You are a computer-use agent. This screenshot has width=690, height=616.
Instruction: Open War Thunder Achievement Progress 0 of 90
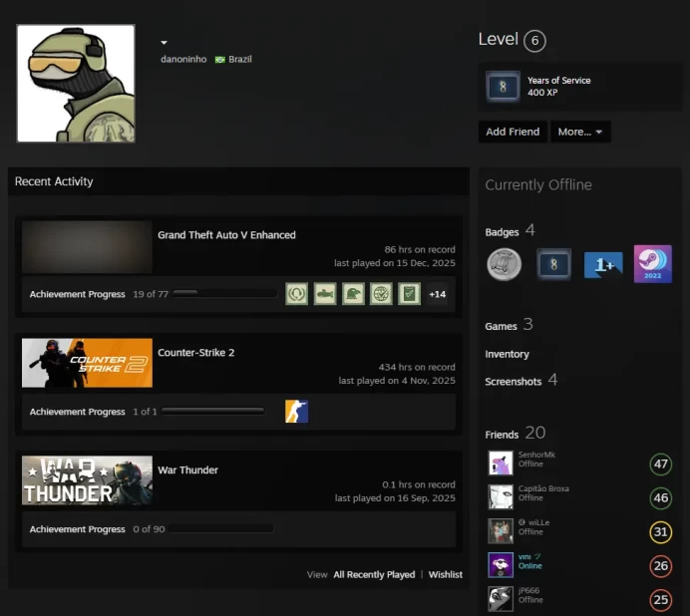[98, 529]
